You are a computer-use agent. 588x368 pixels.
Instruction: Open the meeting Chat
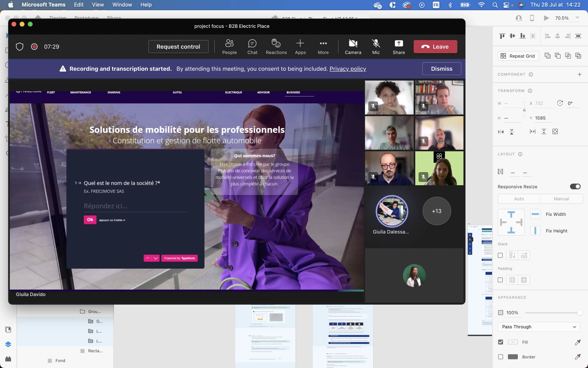click(252, 47)
